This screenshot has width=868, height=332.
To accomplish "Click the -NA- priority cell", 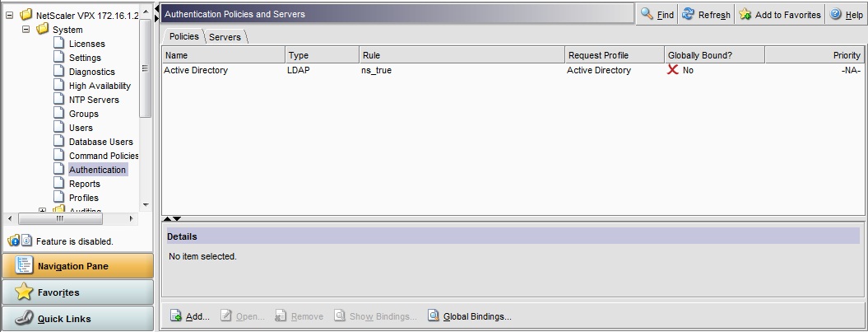I will (851, 70).
